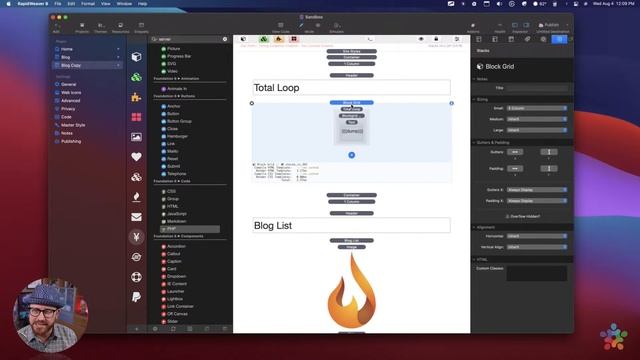Open the Gutters X display dropdown

[x=537, y=190]
